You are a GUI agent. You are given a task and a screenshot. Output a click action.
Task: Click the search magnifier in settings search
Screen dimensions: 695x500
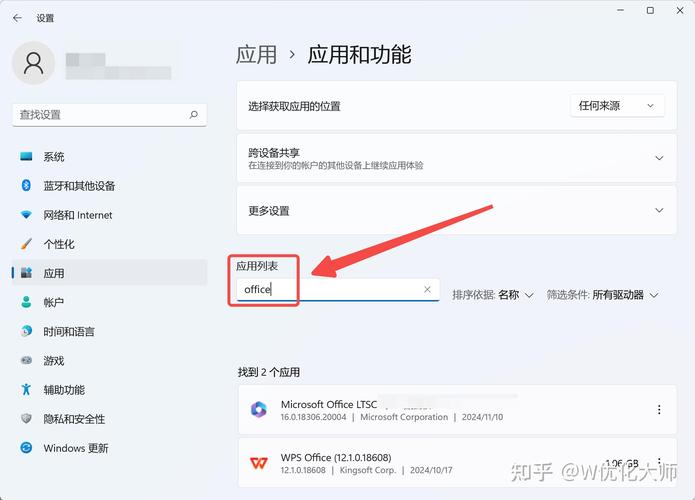tap(194, 115)
